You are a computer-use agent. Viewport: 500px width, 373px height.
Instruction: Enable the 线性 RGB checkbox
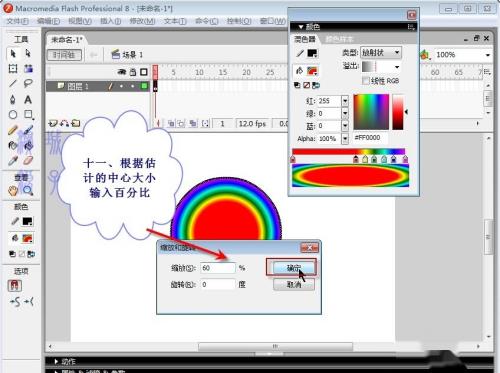[366, 81]
